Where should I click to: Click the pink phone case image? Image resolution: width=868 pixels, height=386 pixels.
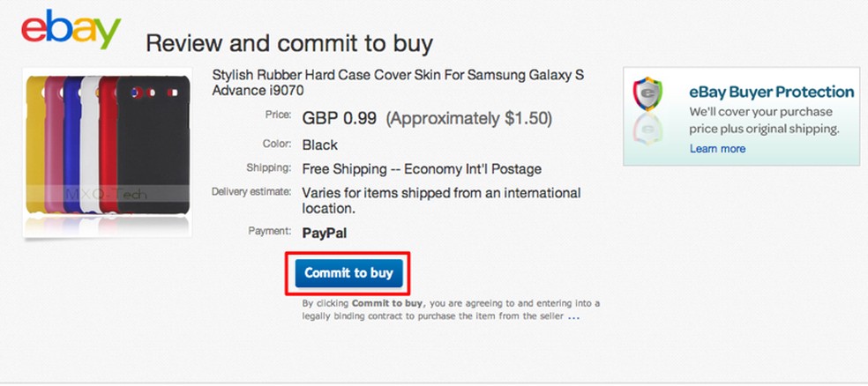coord(54,145)
